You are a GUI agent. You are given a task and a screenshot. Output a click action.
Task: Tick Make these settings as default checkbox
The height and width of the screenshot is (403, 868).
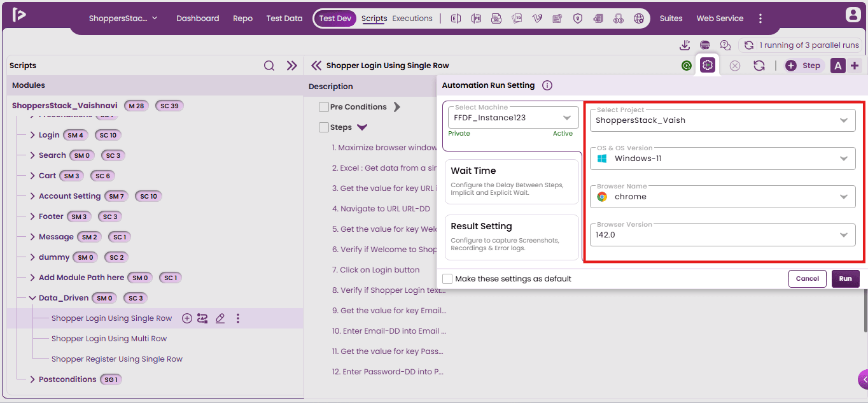point(447,279)
